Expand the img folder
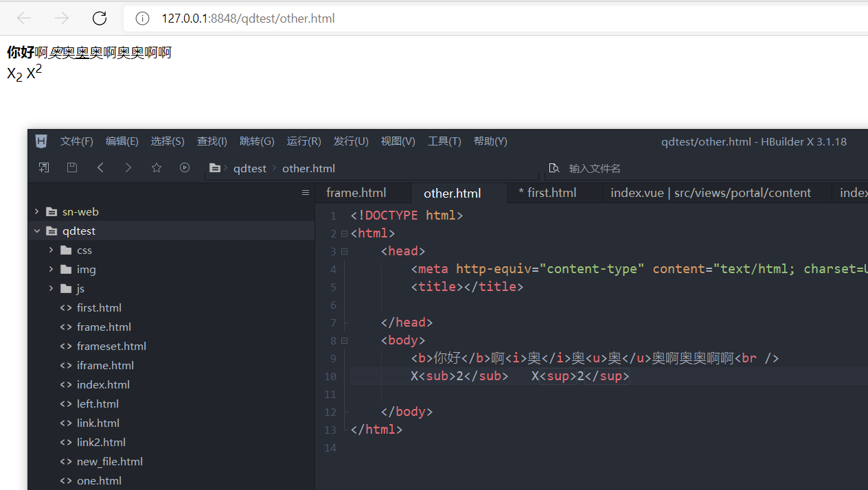The height and width of the screenshot is (490, 868). click(52, 269)
